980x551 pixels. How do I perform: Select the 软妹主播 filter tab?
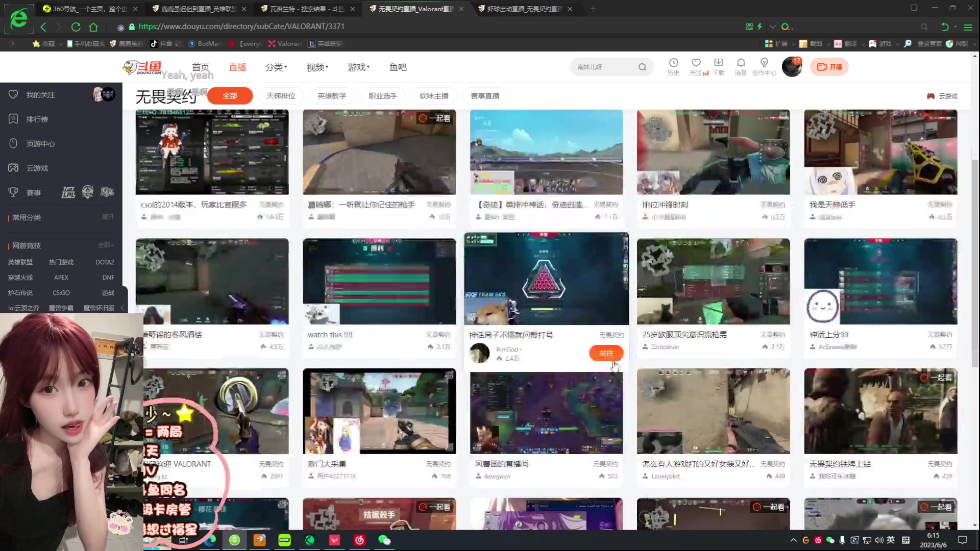(434, 96)
